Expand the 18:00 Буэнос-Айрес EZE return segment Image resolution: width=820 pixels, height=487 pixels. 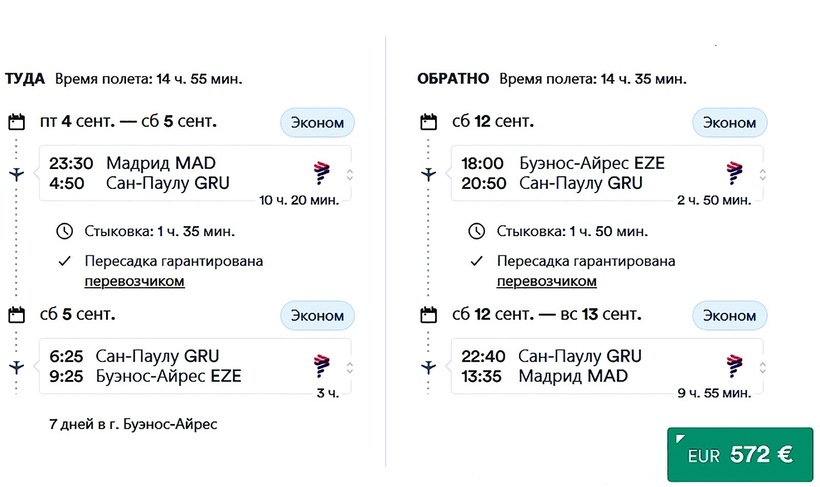[761, 174]
